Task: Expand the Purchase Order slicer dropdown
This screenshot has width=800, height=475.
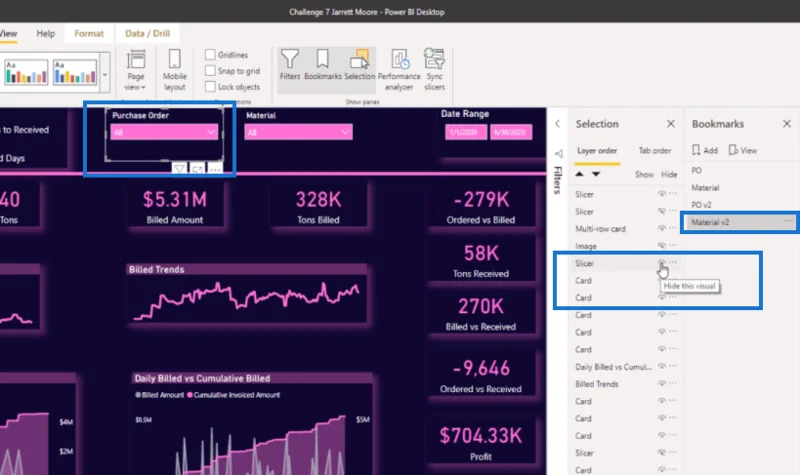Action: (x=211, y=132)
